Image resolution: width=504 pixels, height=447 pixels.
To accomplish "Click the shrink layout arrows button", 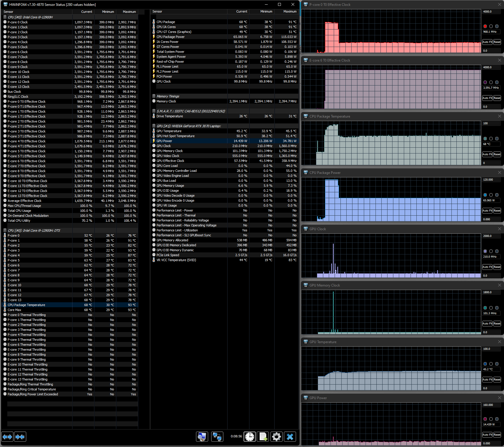I will pyautogui.click(x=20, y=437).
